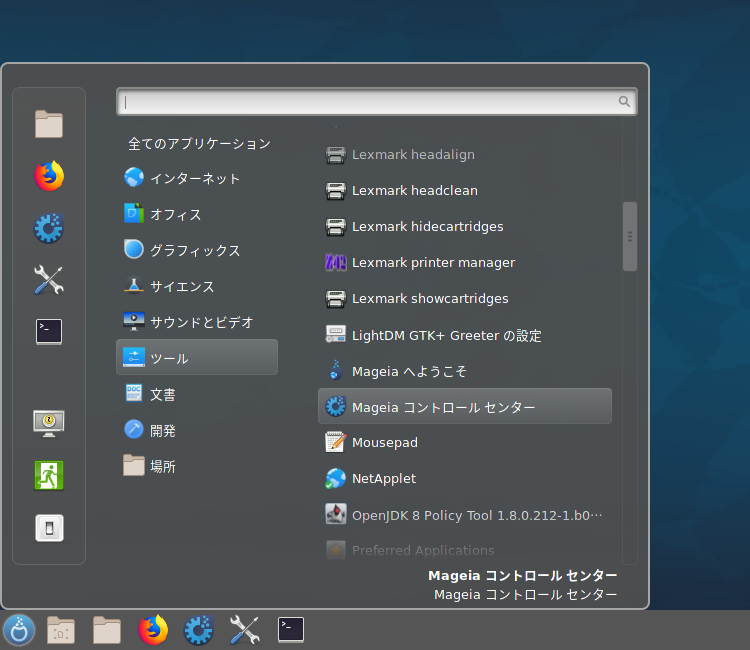Viewport: 750px width, 650px height.
Task: Select the サイエンス category
Action: click(x=197, y=286)
